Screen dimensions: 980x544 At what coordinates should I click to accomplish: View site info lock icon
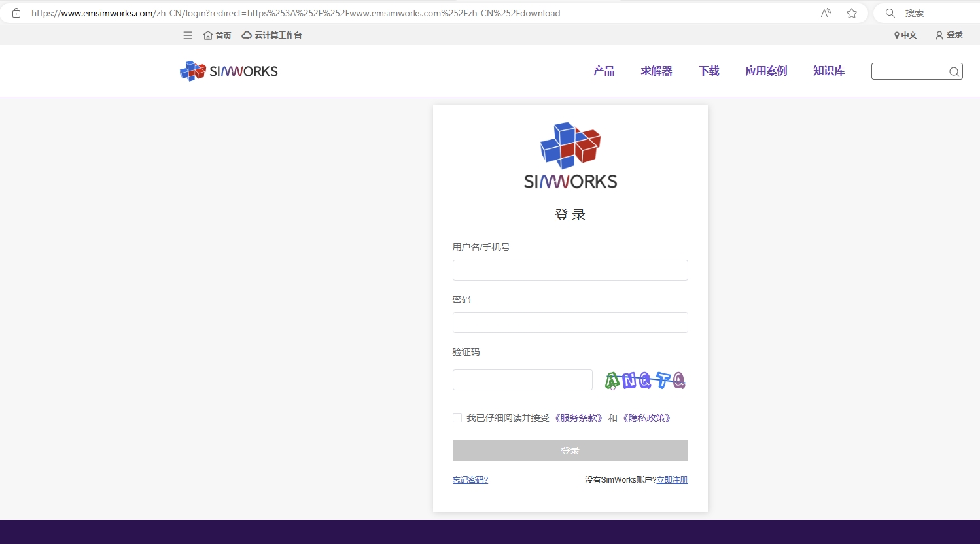tap(16, 13)
